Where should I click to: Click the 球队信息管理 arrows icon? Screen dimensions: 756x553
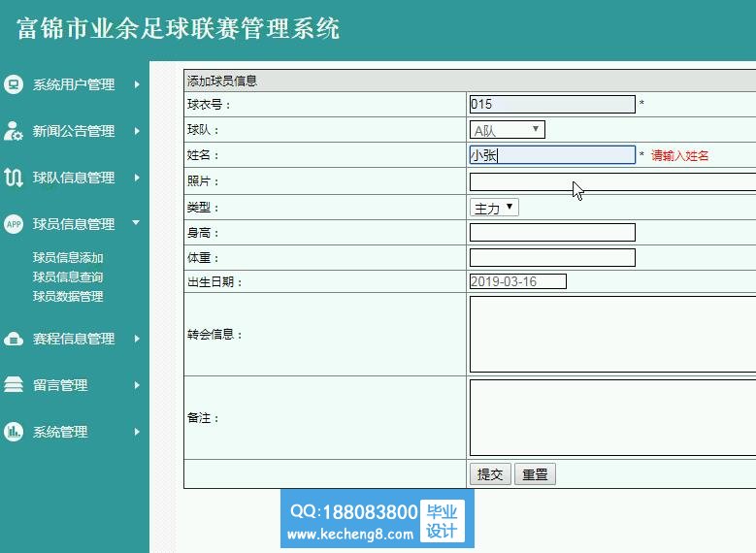pyautogui.click(x=14, y=178)
